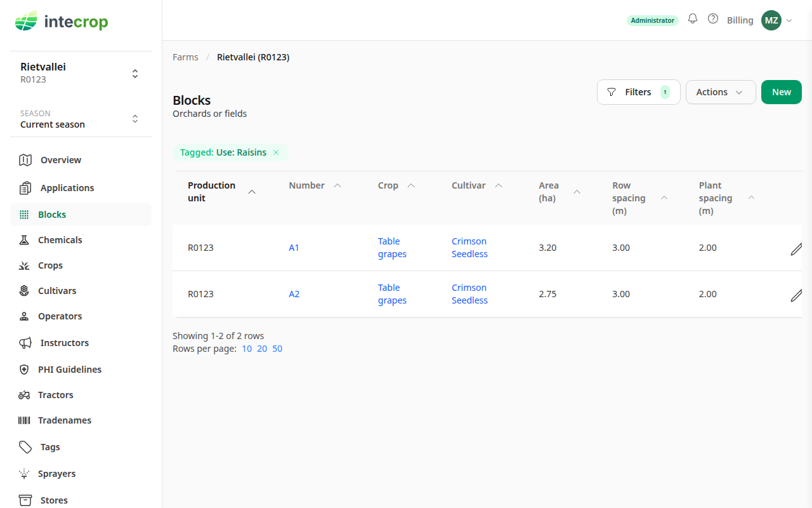Open the help question mark icon
This screenshot has width=812, height=508.
click(713, 19)
